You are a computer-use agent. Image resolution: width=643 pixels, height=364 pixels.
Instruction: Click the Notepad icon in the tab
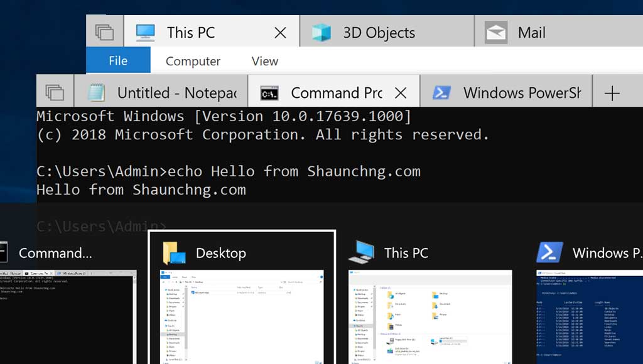click(x=96, y=93)
